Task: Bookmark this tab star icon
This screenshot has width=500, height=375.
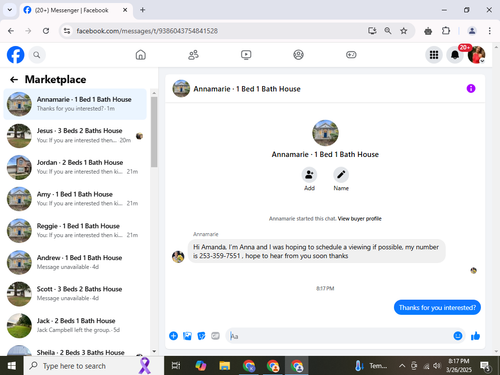Action: coord(404,31)
